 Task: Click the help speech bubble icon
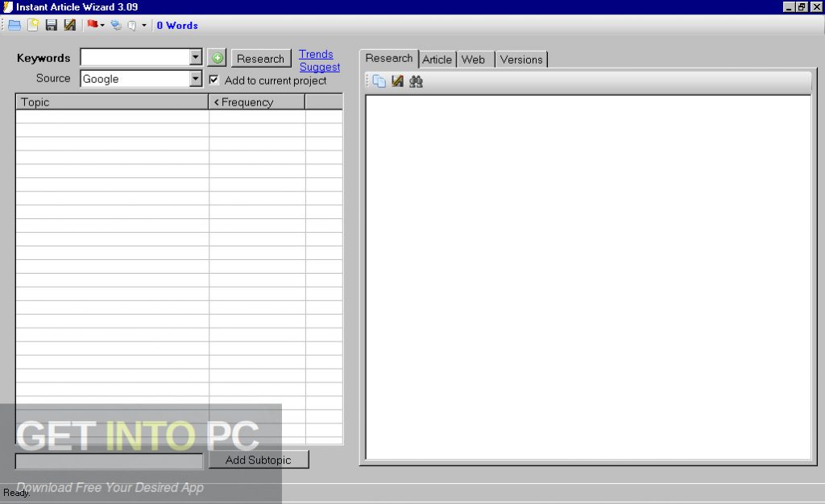pos(132,25)
